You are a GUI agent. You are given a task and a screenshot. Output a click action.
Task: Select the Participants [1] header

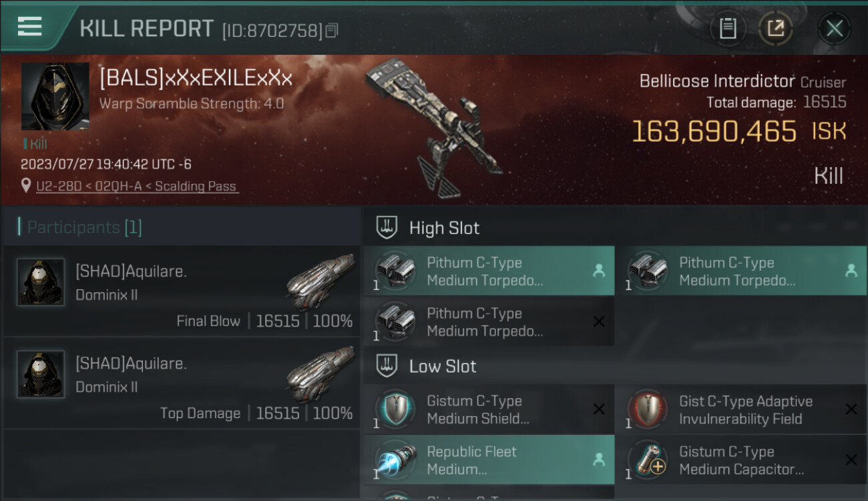(84, 227)
